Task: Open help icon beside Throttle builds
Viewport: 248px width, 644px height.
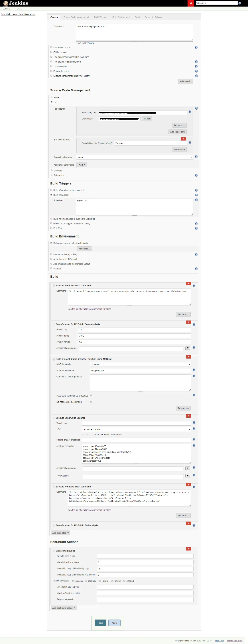Action: pos(196,67)
